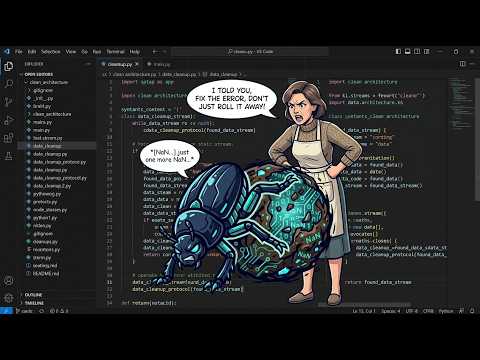
Task: Select the cleanup.py editor tab
Action: point(120,64)
